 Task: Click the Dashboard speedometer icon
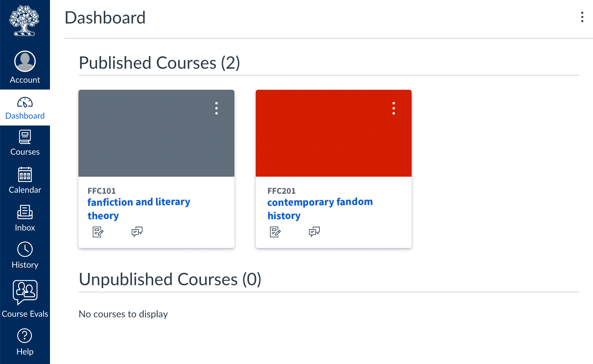click(25, 102)
